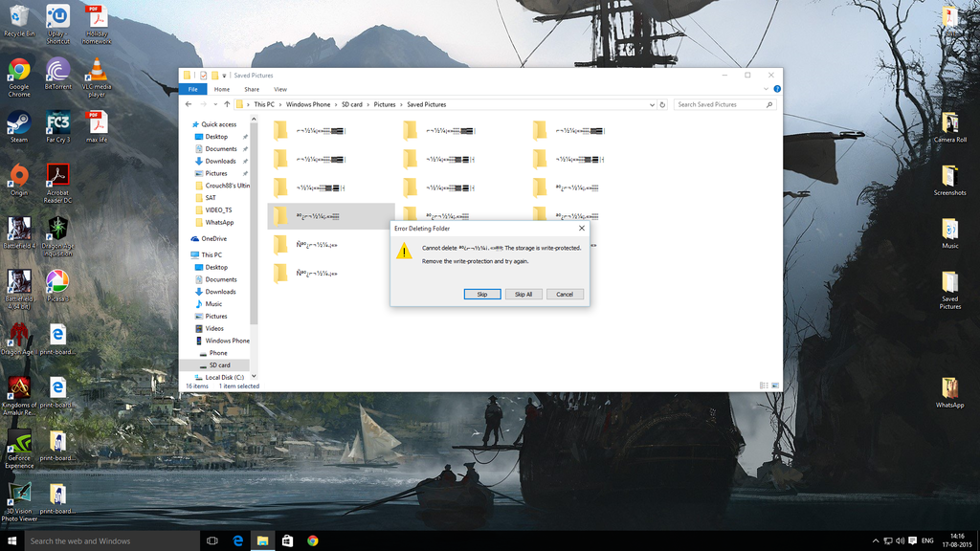Screen dimensions: 980x551
Task: Select SD card in the navigation pane
Action: (x=215, y=365)
